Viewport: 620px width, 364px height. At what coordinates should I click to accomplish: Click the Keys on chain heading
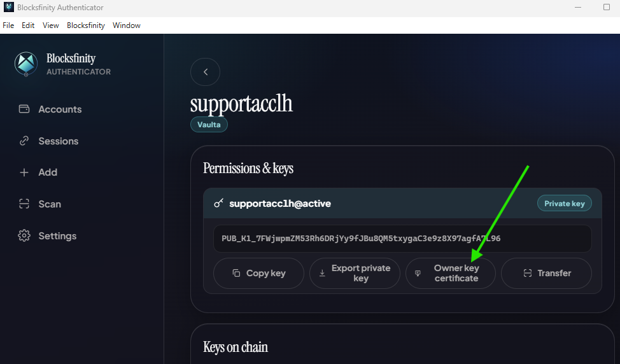[236, 347]
